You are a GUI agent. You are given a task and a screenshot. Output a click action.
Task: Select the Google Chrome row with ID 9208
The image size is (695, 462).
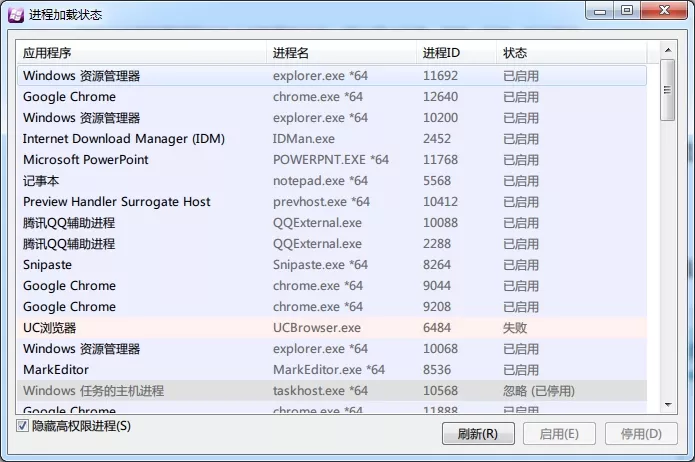coord(332,307)
